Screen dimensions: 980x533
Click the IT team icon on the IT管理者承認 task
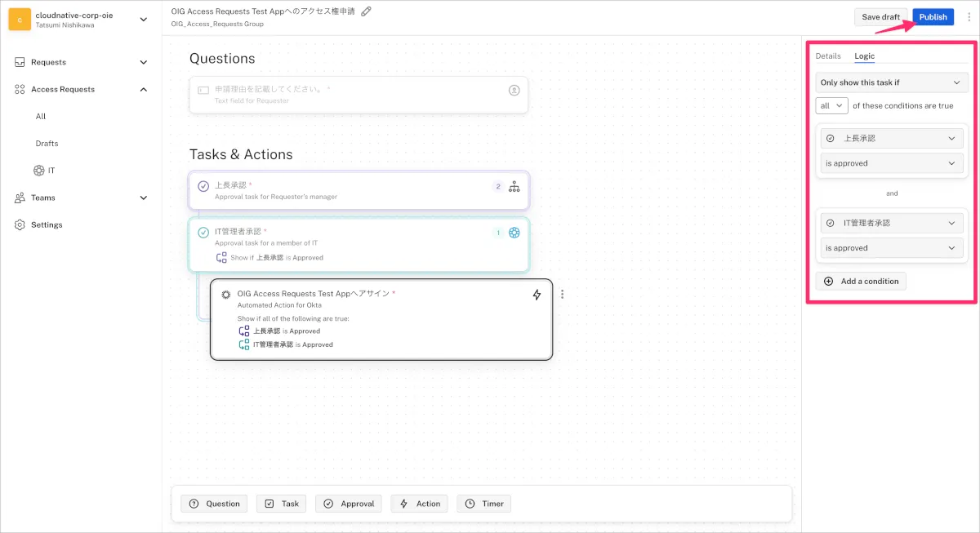pos(514,233)
